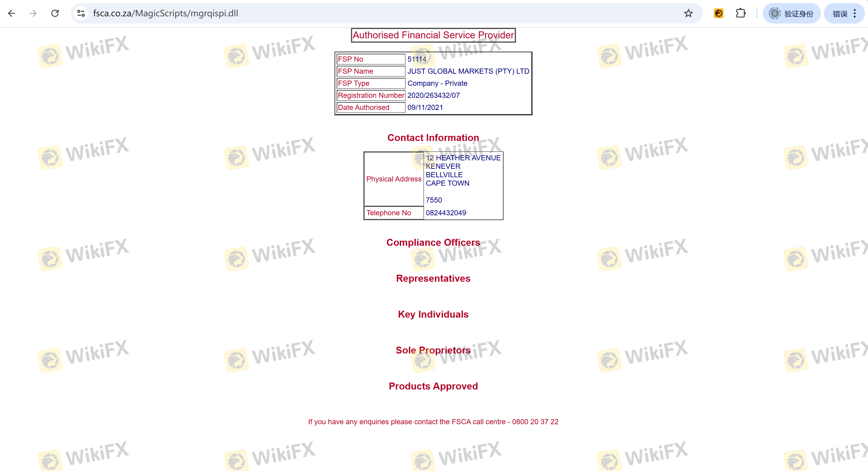Click the browser forward arrow
The height and width of the screenshot is (471, 868).
[33, 14]
